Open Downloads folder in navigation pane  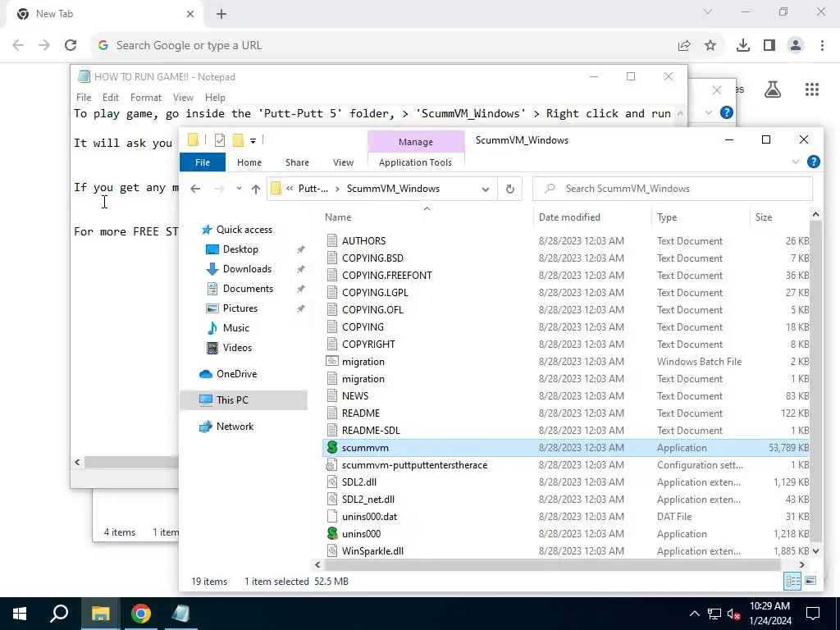246,269
